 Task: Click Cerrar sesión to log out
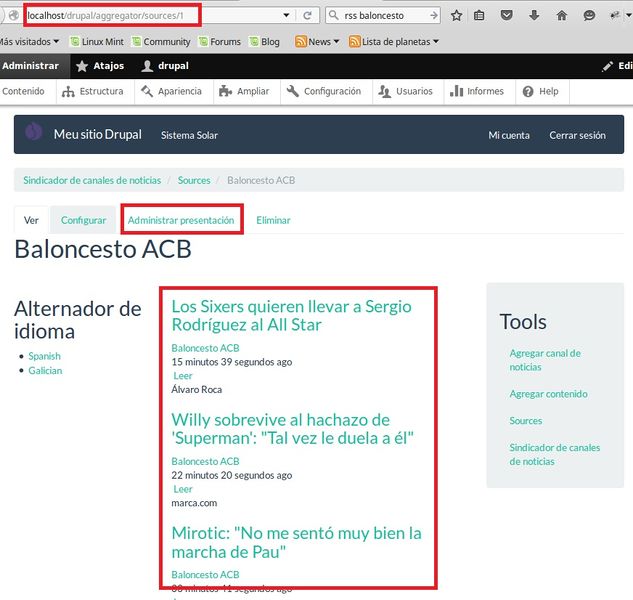point(577,135)
